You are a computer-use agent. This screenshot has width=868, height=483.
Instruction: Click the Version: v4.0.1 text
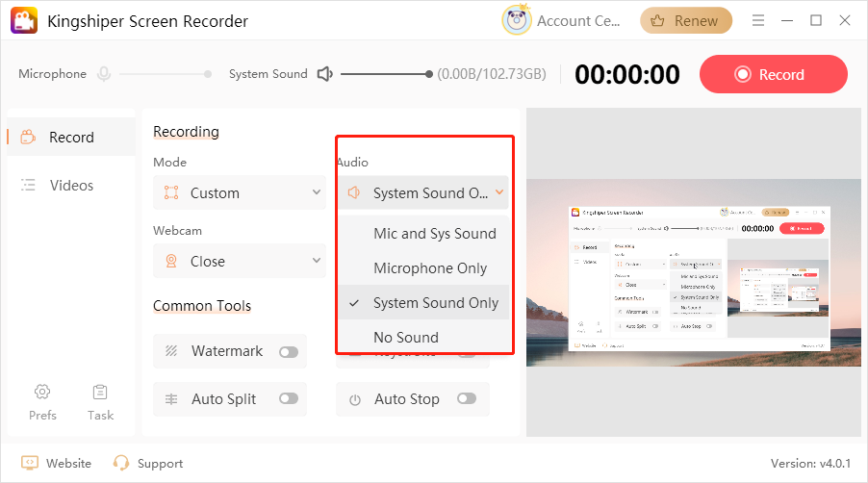click(x=810, y=463)
